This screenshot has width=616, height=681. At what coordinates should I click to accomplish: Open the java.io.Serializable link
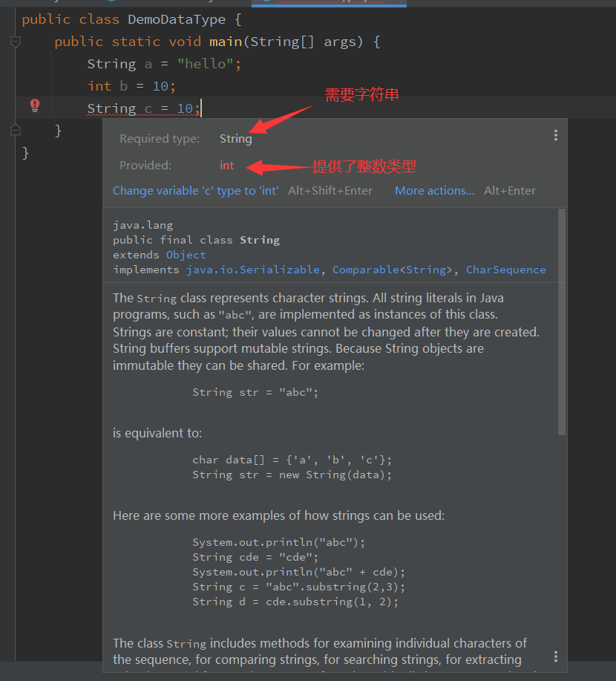253,270
